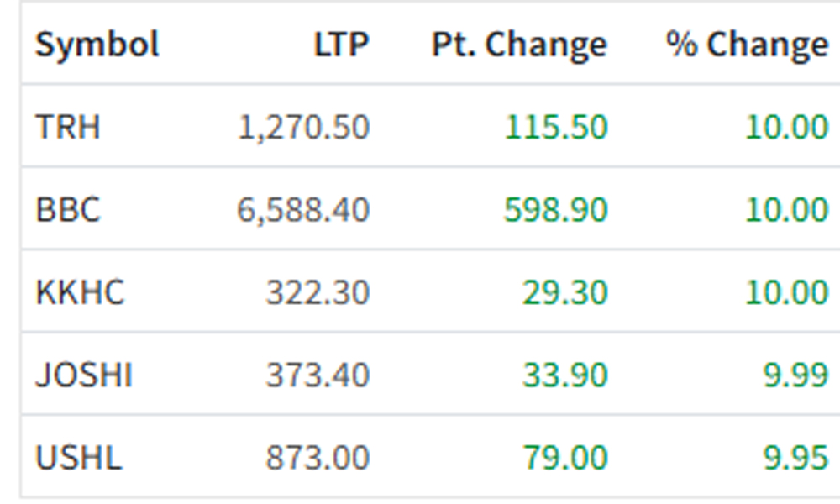Open the USHL stock symbol

(79, 458)
